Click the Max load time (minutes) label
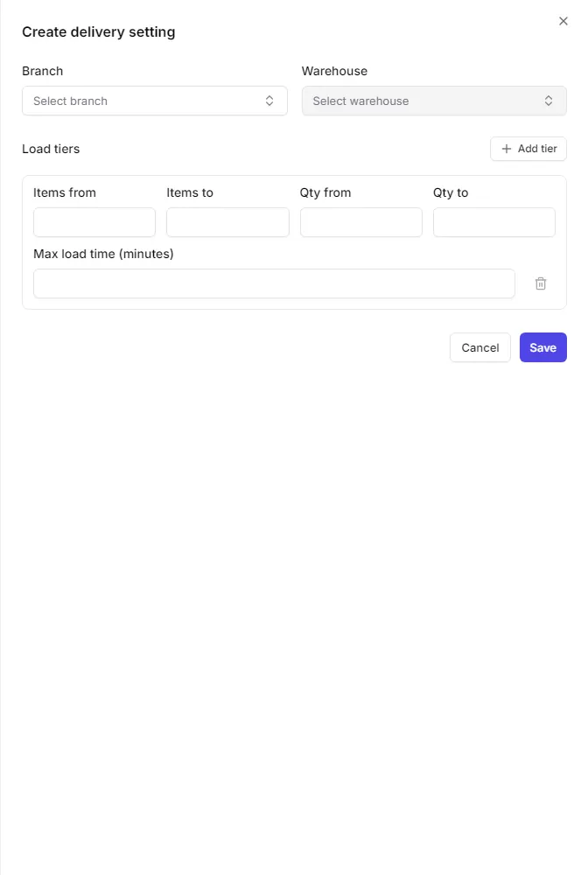Image resolution: width=588 pixels, height=875 pixels. coord(103,254)
